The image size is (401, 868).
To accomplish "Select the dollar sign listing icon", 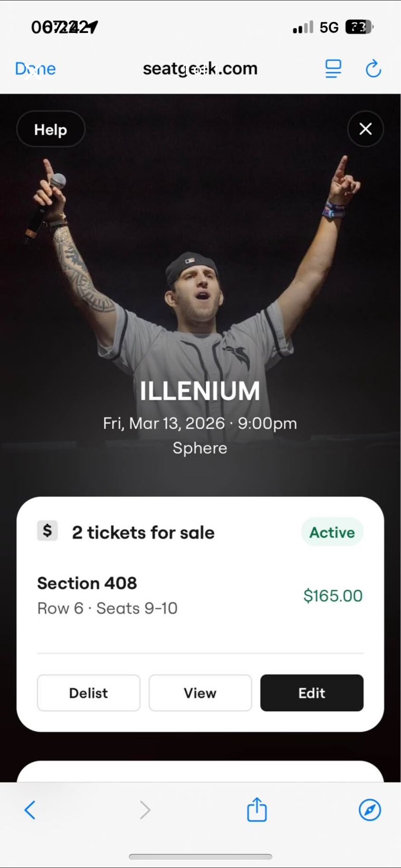I will 47,531.
